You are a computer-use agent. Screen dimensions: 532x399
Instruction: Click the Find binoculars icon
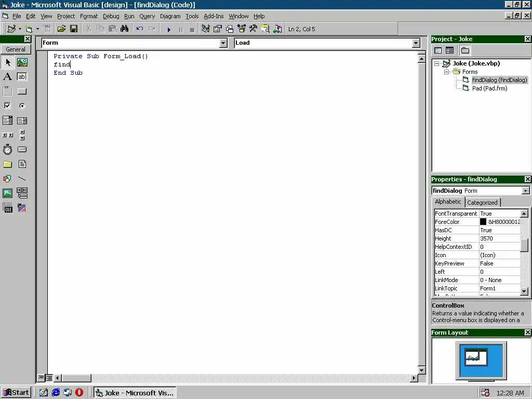click(125, 29)
